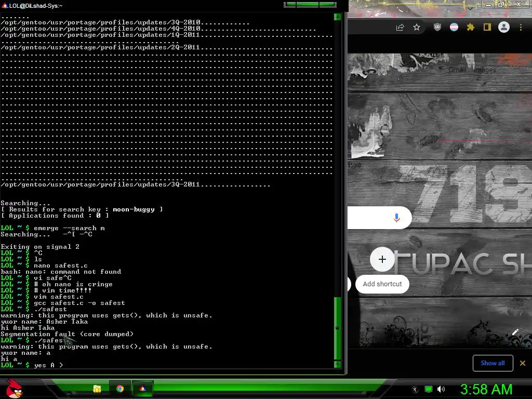This screenshot has height=399, width=532.
Task: Click 'hi Asher Taka' output line
Action: (x=28, y=328)
